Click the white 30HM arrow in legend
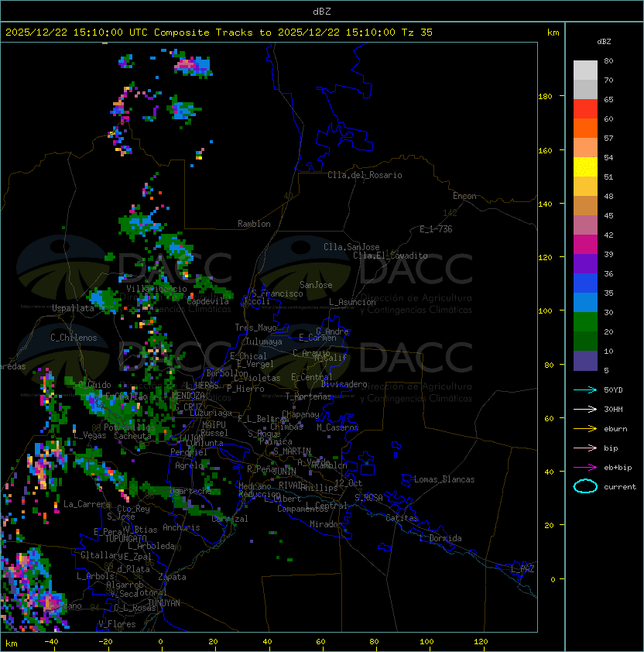This screenshot has width=644, height=652. 585,409
